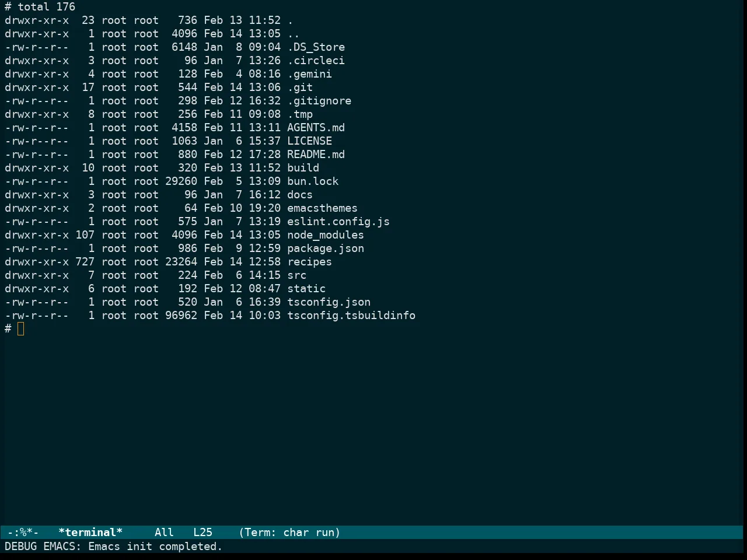The image size is (747, 560).
Task: Click the static directory name
Action: 306,289
